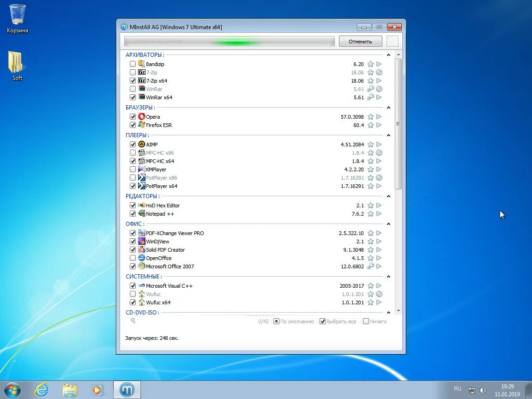Click the play arrow for HxD Hex Editor

point(379,205)
